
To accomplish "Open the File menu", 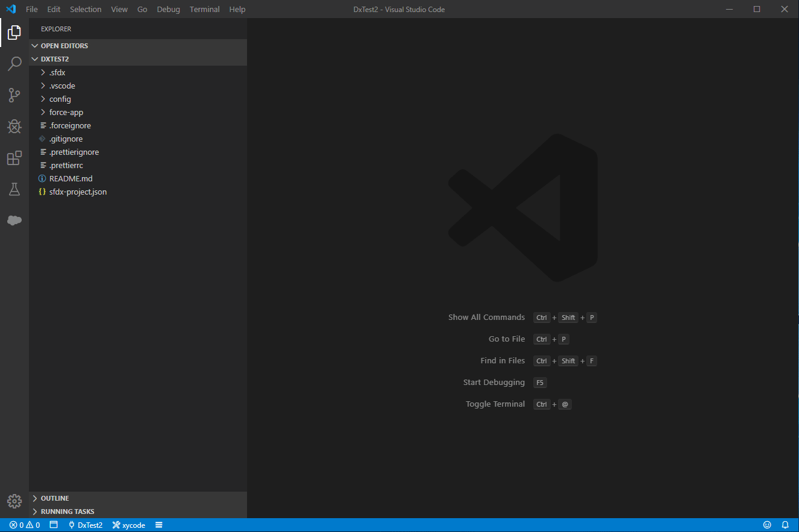I will point(32,9).
